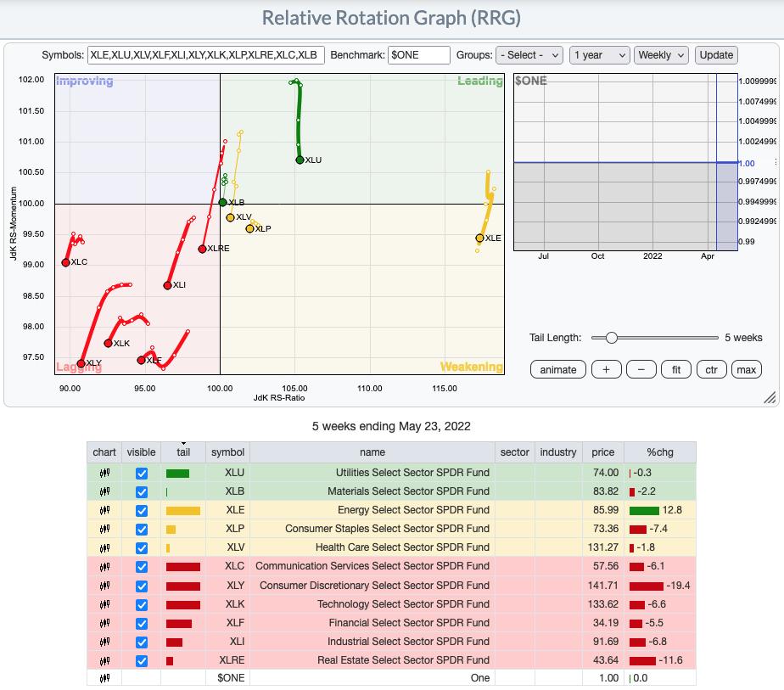Open the 1 year period dropdown
The width and height of the screenshot is (784, 690).
coord(599,55)
